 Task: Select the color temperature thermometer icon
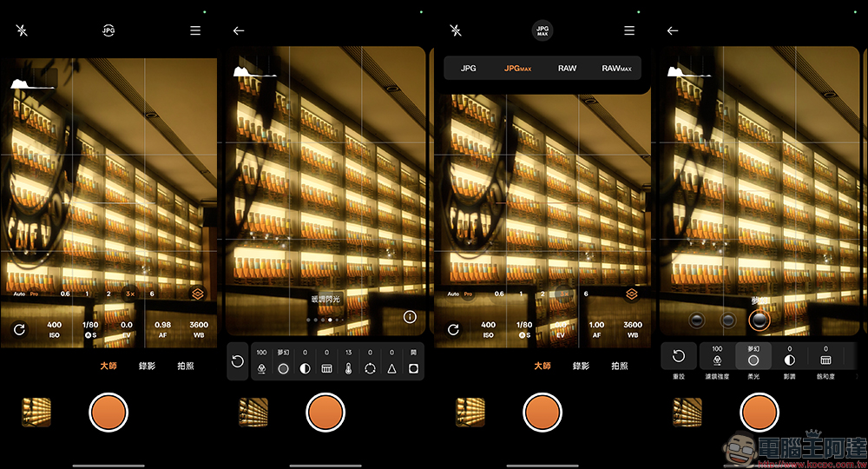click(x=348, y=368)
